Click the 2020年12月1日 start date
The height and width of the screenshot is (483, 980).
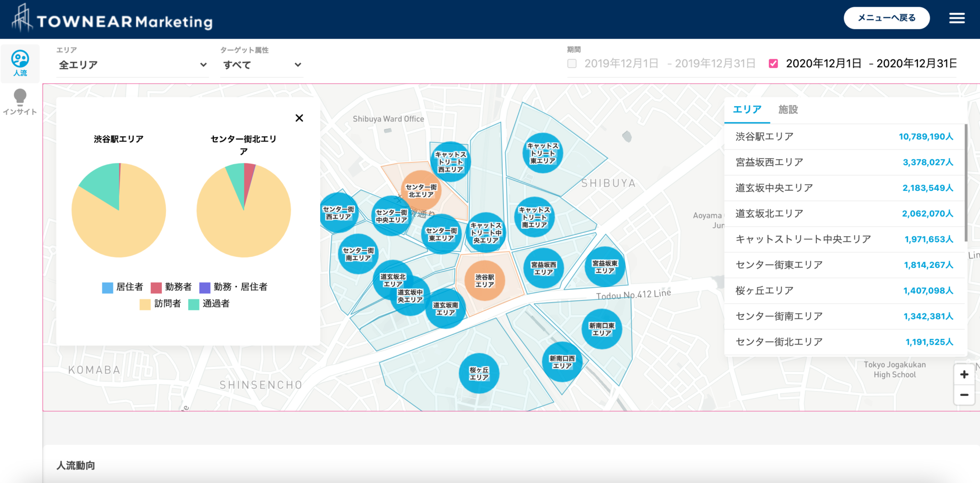pos(824,64)
